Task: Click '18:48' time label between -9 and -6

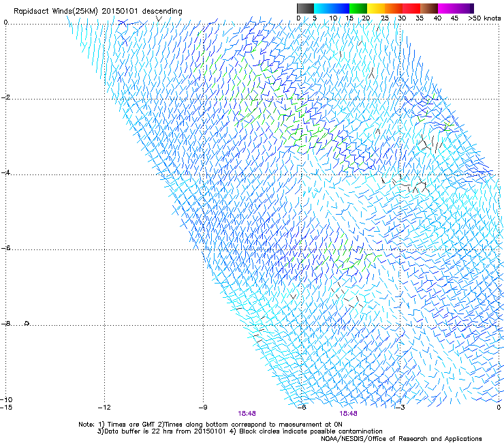Action: [x=247, y=414]
